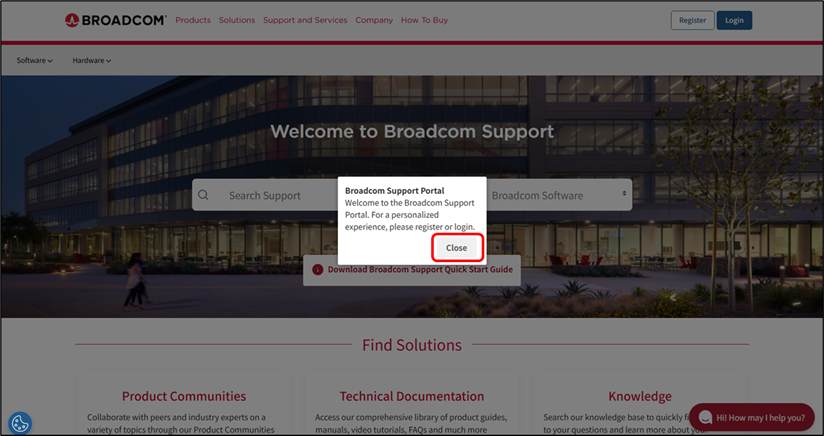Image resolution: width=824 pixels, height=436 pixels.
Task: Open the chat bubble icon
Action: point(705,418)
